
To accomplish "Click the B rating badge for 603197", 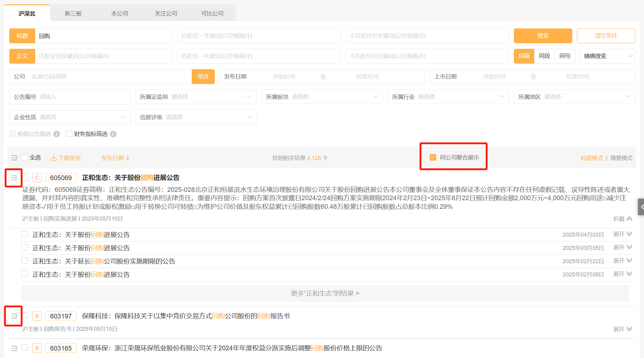I will [x=37, y=316].
